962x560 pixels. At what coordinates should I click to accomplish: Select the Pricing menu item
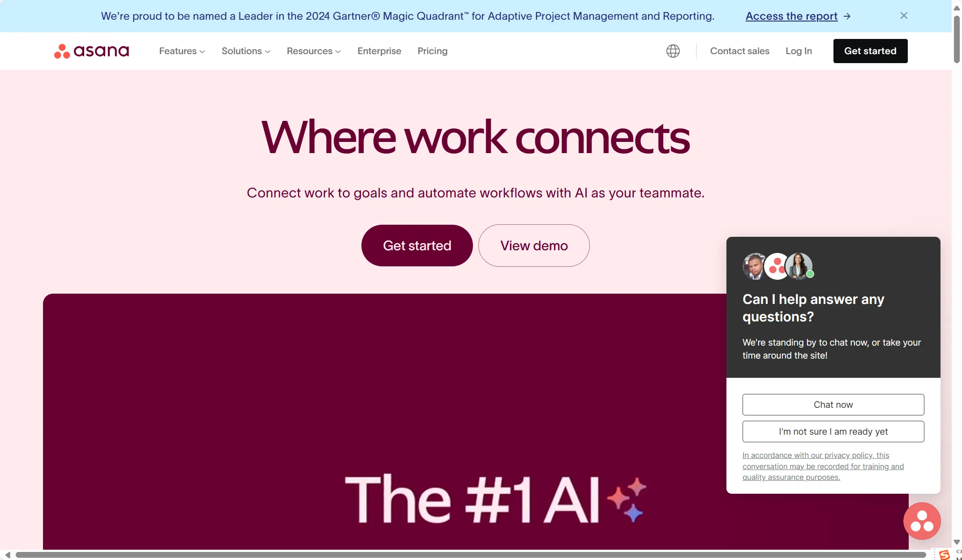(x=433, y=51)
